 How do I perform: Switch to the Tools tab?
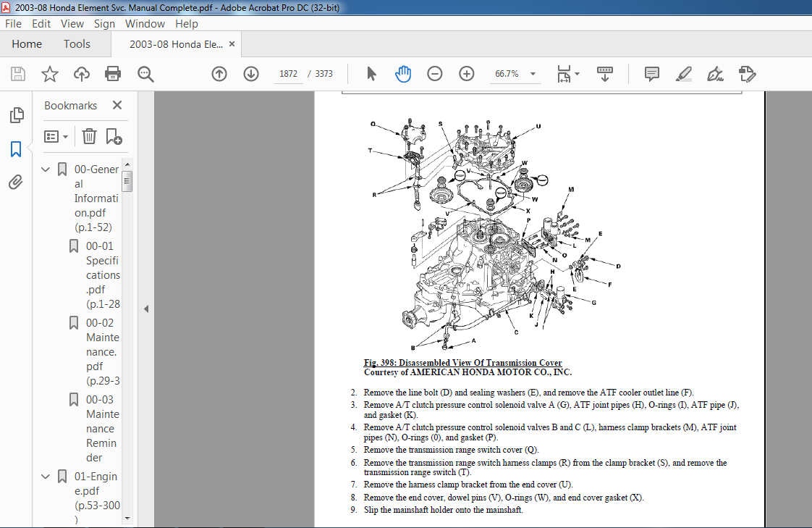(x=77, y=44)
